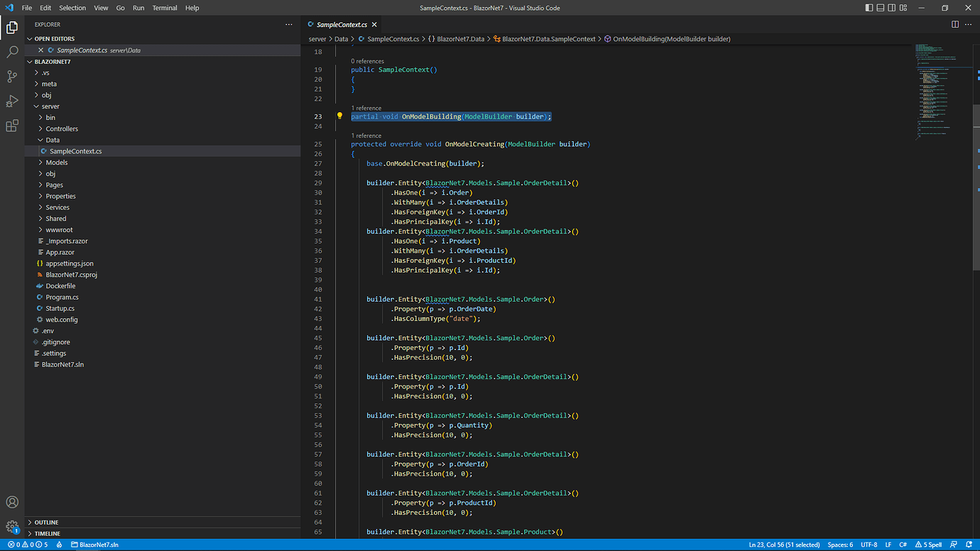The height and width of the screenshot is (551, 980).
Task: Expand the wwwroot folder
Action: tap(59, 230)
